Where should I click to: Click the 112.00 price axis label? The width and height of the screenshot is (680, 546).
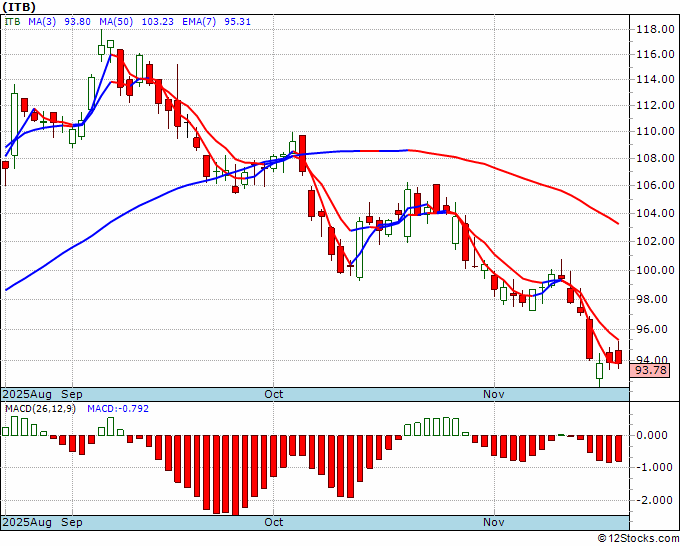click(655, 105)
